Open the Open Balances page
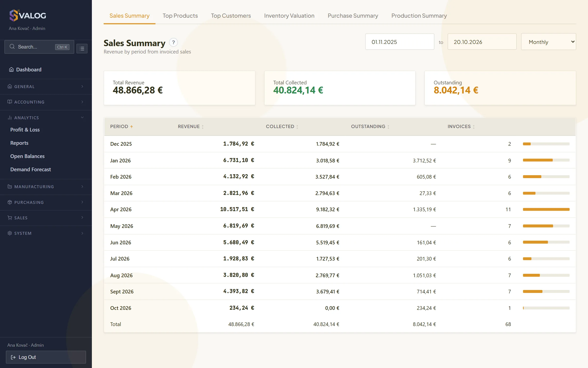 (x=27, y=156)
